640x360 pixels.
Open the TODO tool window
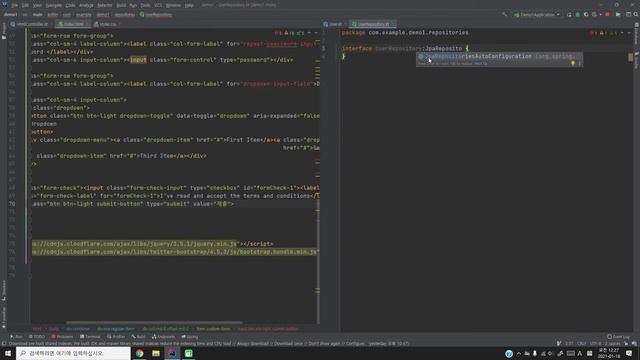coord(37,337)
